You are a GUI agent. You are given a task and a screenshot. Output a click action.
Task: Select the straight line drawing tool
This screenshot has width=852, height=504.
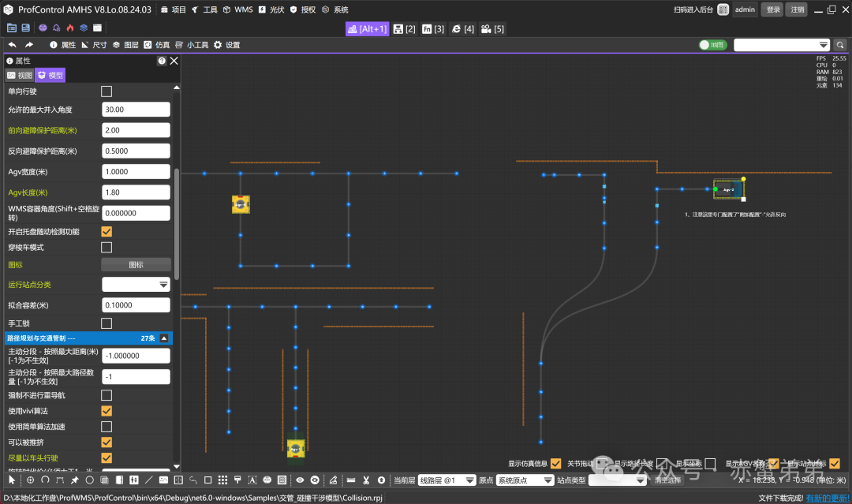coord(149,480)
